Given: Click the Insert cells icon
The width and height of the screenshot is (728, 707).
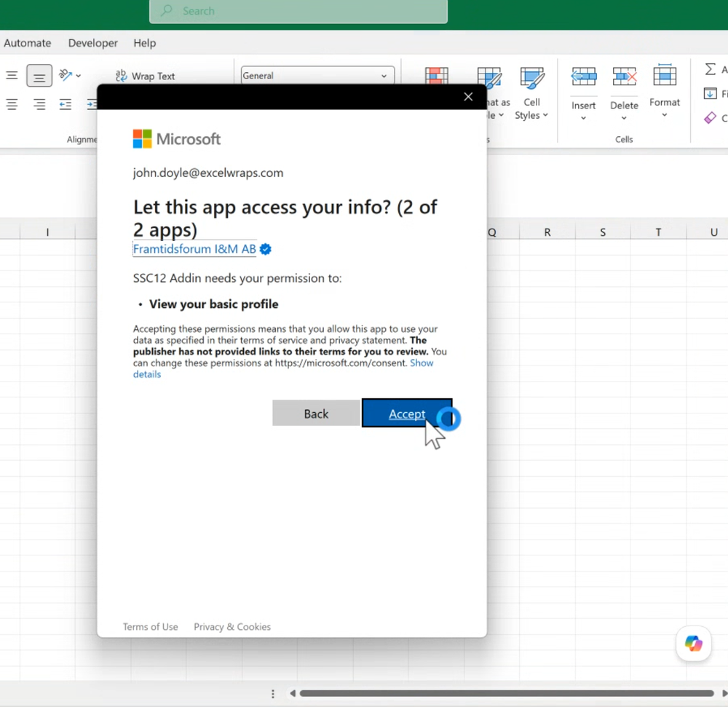Looking at the screenshot, I should pyautogui.click(x=584, y=76).
